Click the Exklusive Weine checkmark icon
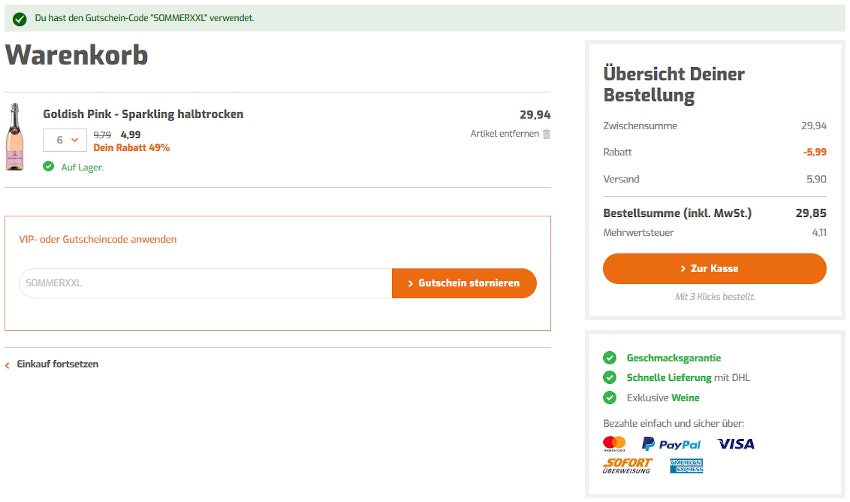This screenshot has height=502, width=850. click(610, 398)
